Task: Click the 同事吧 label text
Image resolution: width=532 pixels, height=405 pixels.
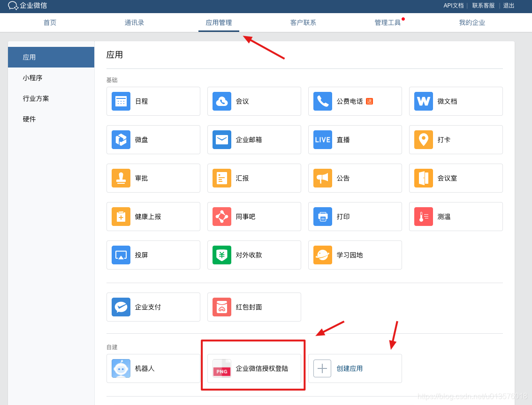Action: click(245, 217)
